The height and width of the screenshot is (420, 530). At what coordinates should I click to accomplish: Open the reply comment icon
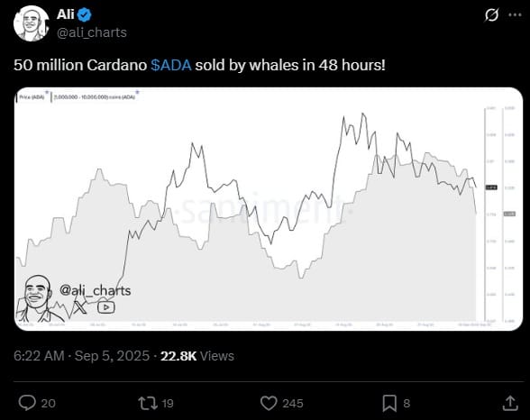27,403
